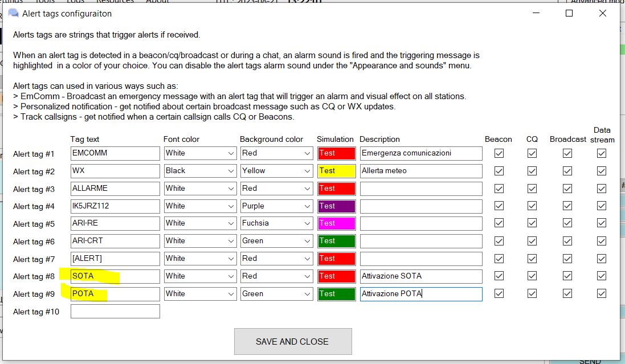625x364 pixels.
Task: Click the Data stream column header
Action: pyautogui.click(x=602, y=135)
